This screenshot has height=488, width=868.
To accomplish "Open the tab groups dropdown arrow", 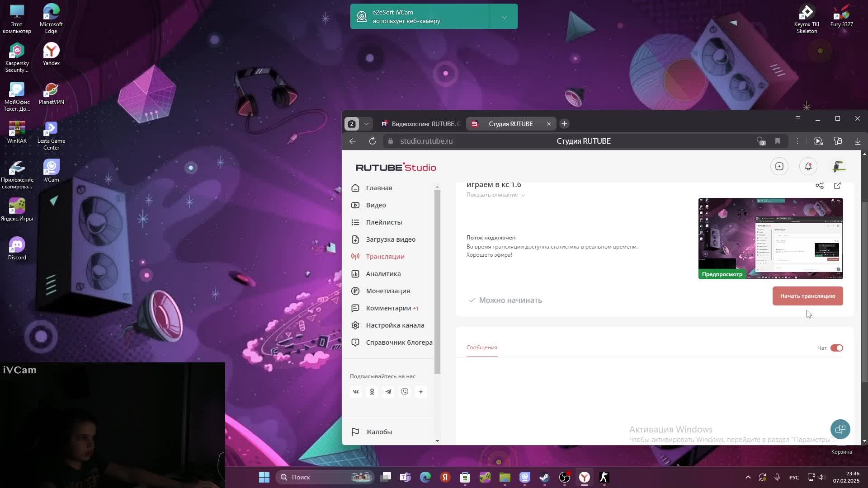I will coord(366,124).
